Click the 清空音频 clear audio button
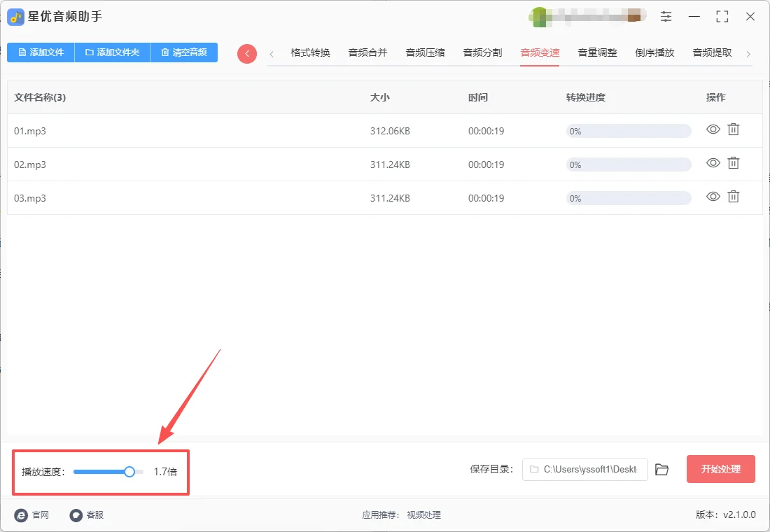This screenshot has height=532, width=770. pyautogui.click(x=183, y=52)
